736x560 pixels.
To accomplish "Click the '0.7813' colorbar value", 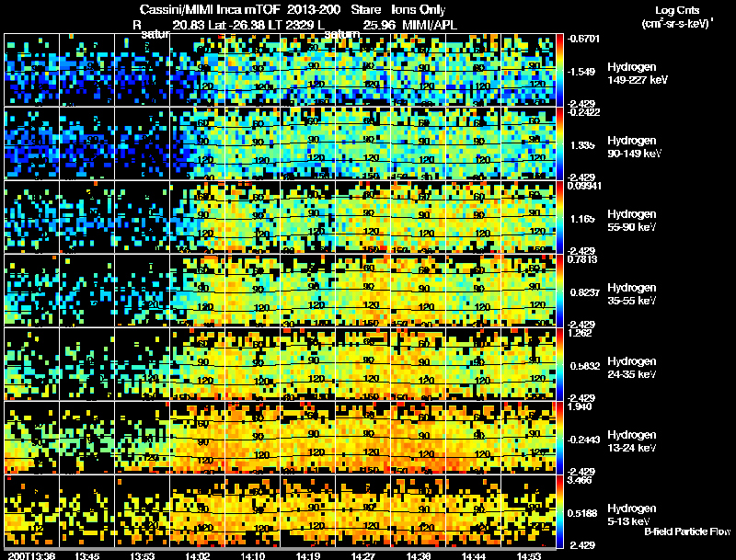I will point(582,259).
